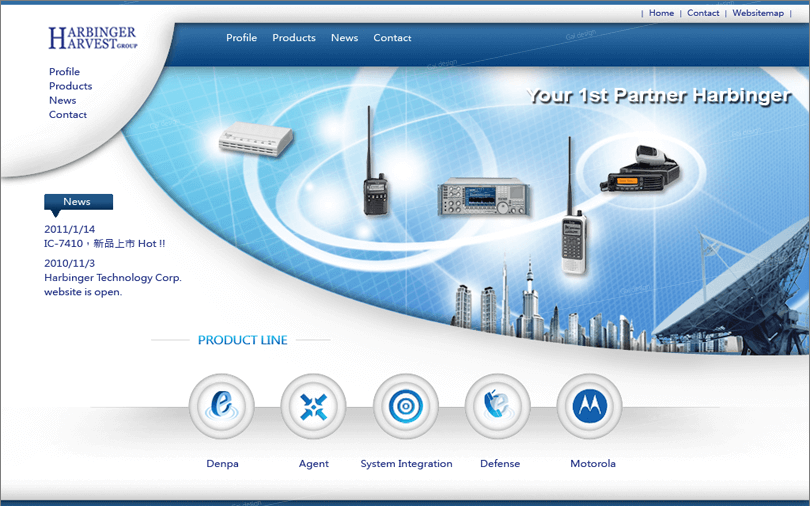Screen dimensions: 810x506
Task: Click Profile in the left sidebar menu
Action: click(x=64, y=71)
